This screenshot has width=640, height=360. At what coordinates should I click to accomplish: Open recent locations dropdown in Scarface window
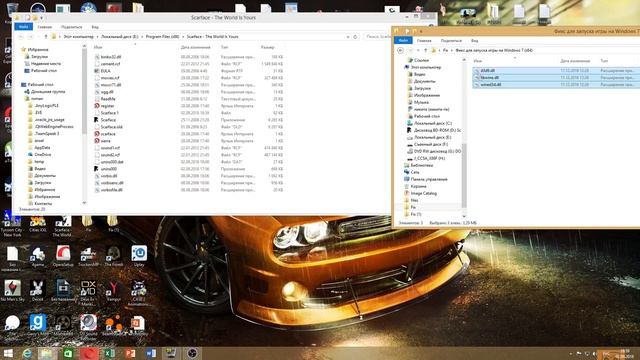tap(38, 37)
